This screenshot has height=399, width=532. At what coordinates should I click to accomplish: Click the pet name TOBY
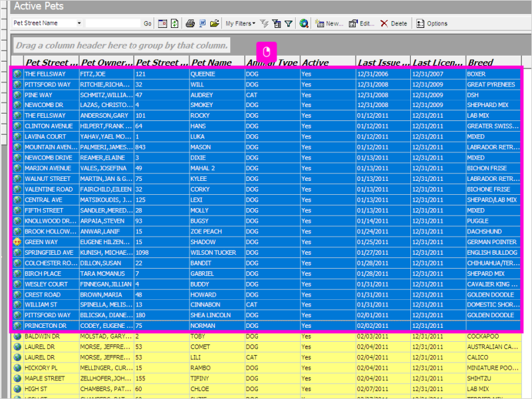pyautogui.click(x=198, y=336)
